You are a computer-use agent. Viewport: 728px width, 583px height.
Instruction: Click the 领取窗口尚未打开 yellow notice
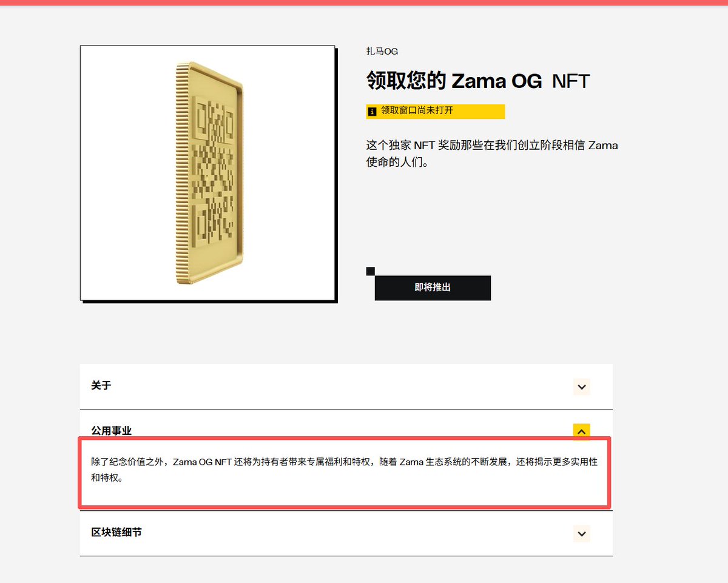click(x=436, y=111)
